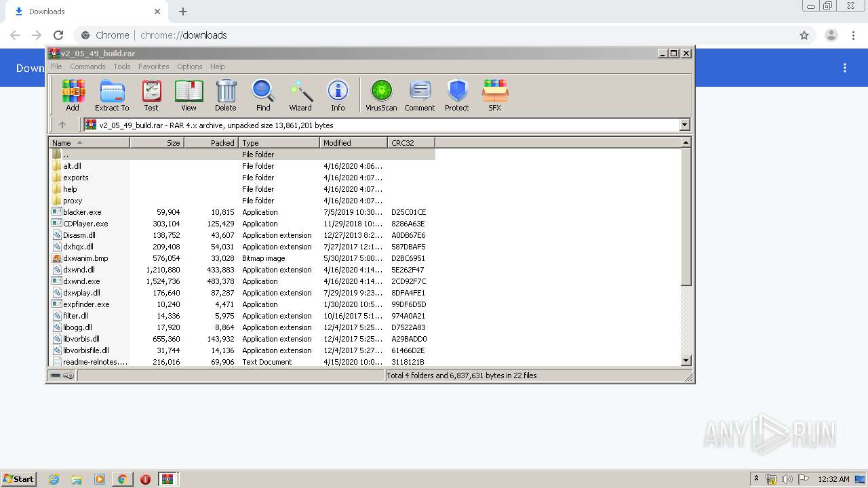868x488 pixels.
Task: Open Internet Explorer from taskbar
Action: point(54,479)
